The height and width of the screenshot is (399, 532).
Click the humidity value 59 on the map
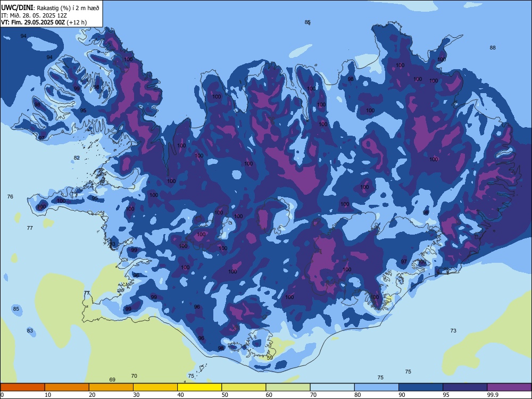pos(270,358)
